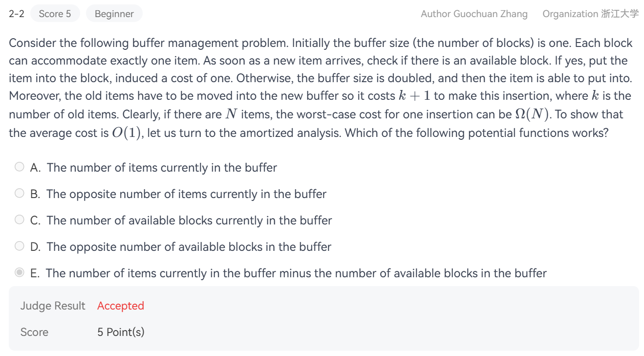Click the "Beginner" difficulty tag
The height and width of the screenshot is (356, 644).
click(114, 14)
